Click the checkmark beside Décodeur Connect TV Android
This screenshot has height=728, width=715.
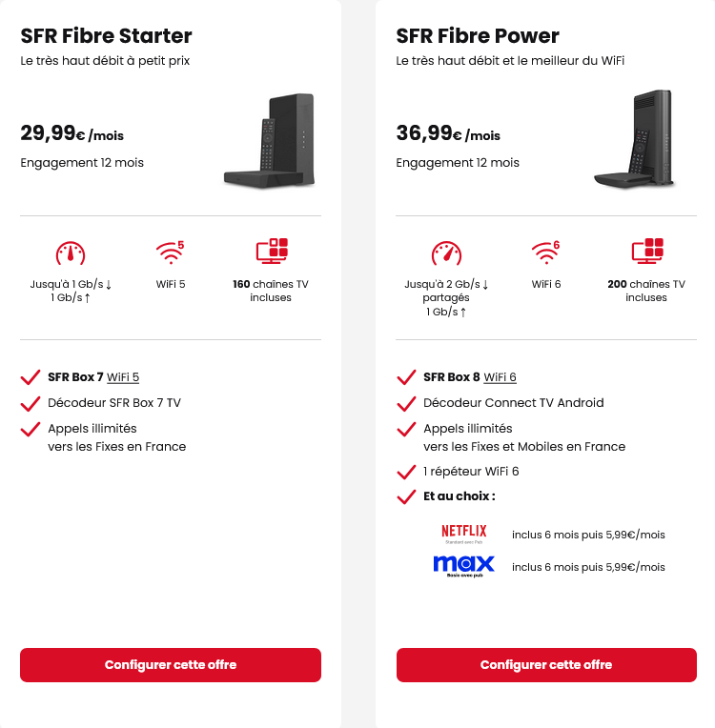click(x=406, y=403)
